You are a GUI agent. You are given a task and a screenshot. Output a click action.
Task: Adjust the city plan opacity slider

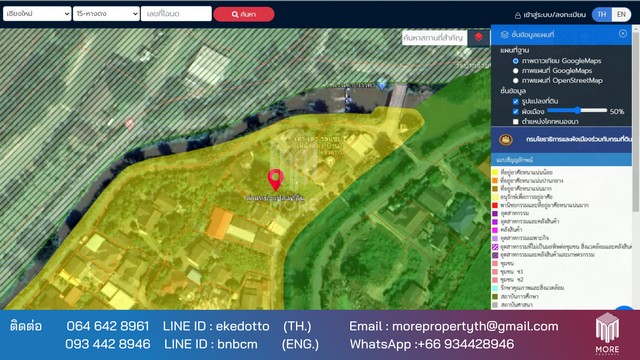pyautogui.click(x=577, y=110)
